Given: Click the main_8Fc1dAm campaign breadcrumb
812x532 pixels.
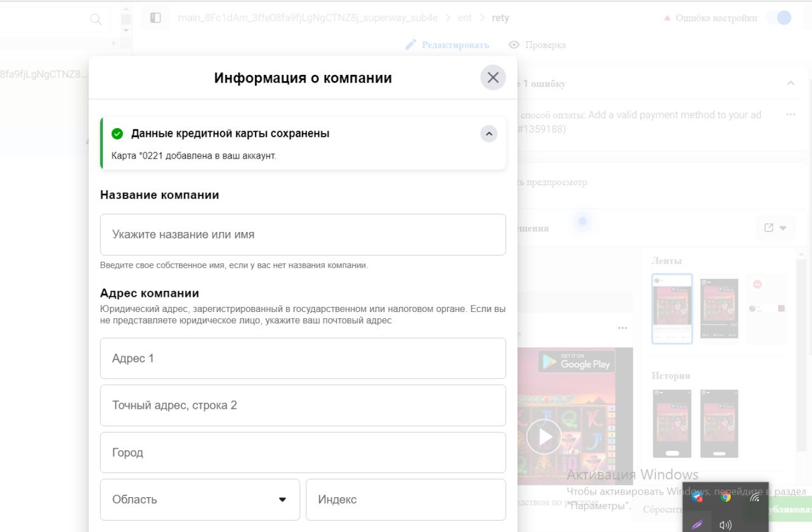Looking at the screenshot, I should (308, 18).
